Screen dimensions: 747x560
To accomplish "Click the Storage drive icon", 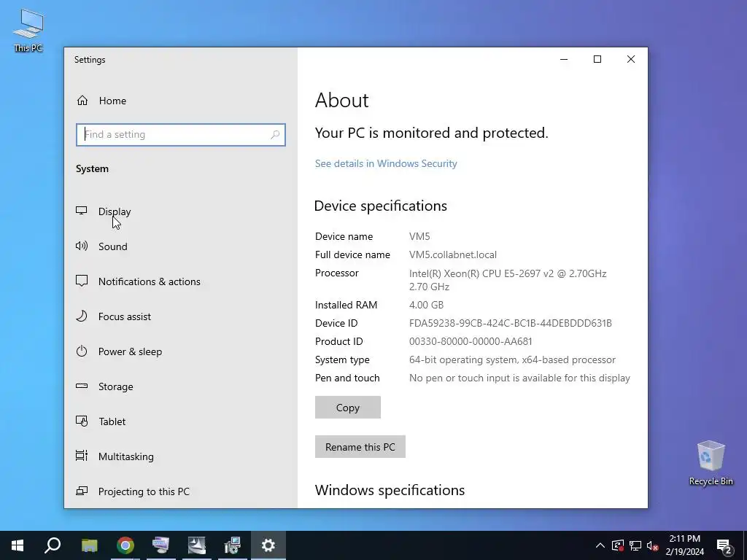I will pos(82,386).
